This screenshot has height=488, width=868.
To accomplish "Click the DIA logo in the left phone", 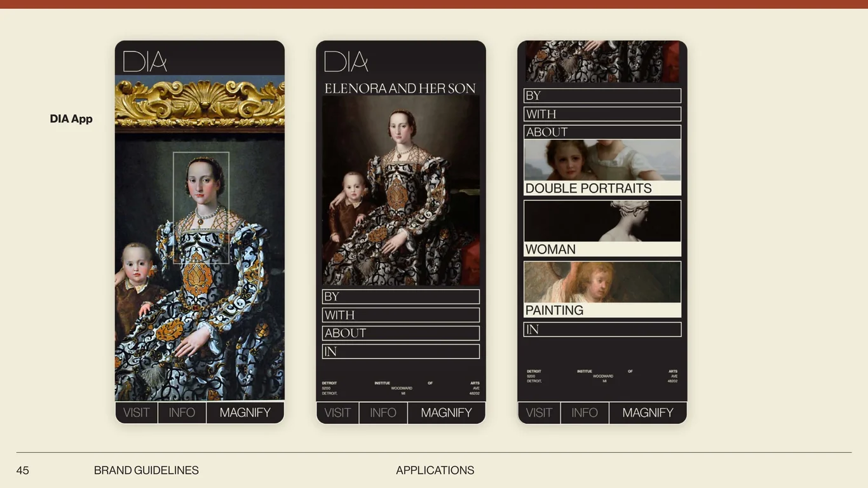I will click(x=145, y=62).
